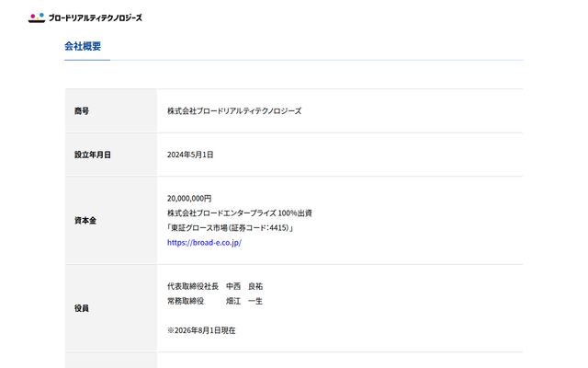The width and height of the screenshot is (588, 368).
Task: Open the https://broad-e.co.jp/ link
Action: (x=204, y=243)
